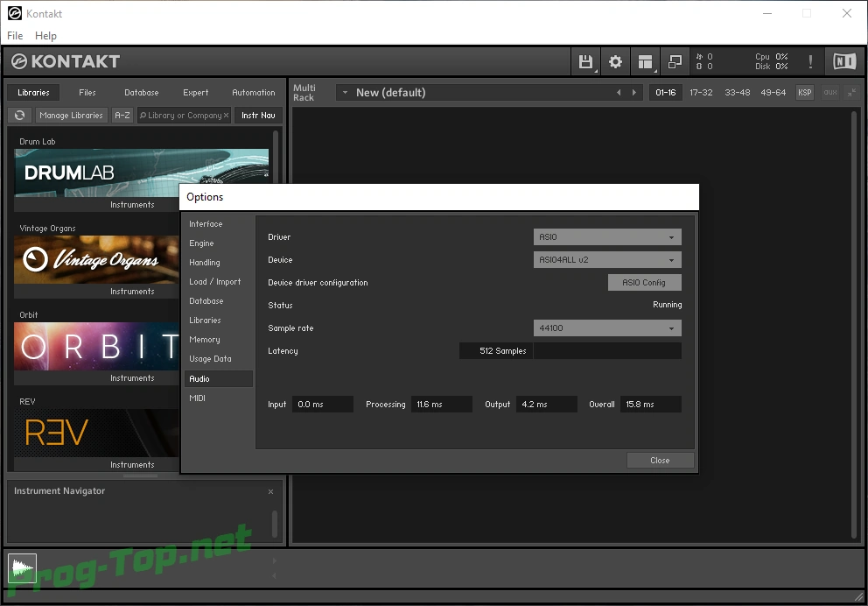Viewport: 868px width, 606px height.
Task: Open the Driver dropdown showing ASIO
Action: [x=607, y=237]
